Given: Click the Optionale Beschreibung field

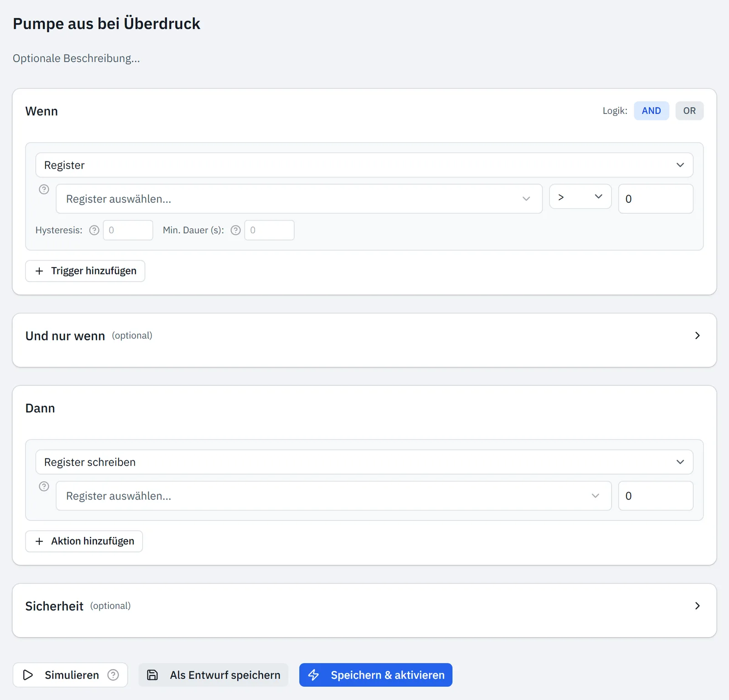Looking at the screenshot, I should pyautogui.click(x=76, y=58).
